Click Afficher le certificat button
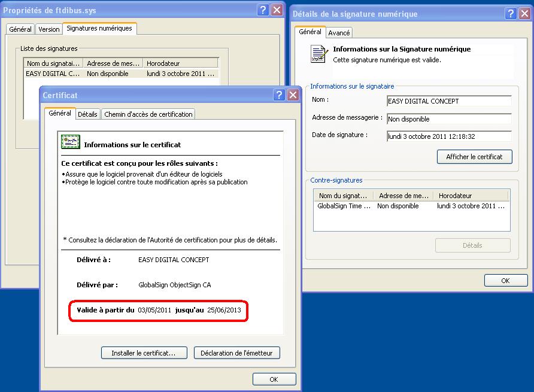534x392 pixels. click(474, 157)
